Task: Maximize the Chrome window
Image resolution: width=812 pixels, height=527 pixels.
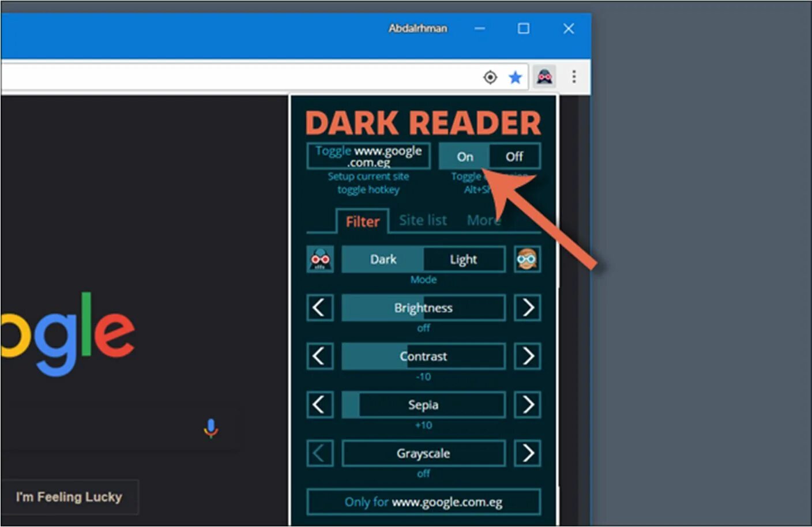Action: coord(523,28)
